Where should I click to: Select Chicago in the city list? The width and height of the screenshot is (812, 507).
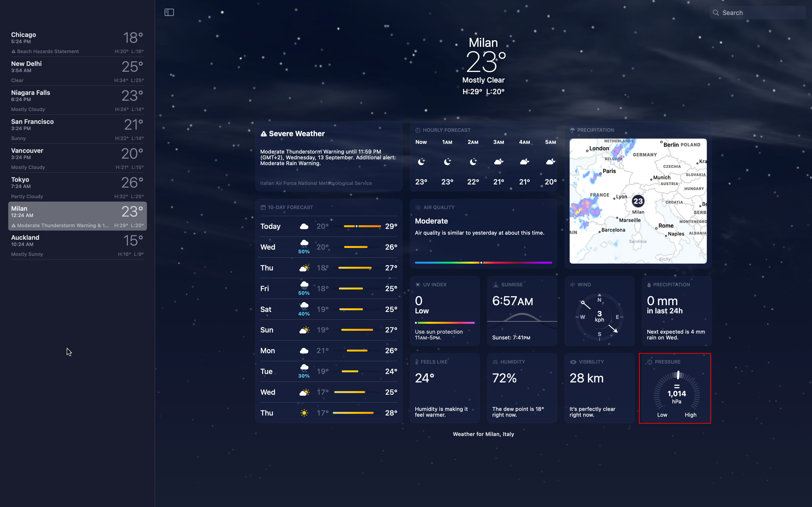[77, 42]
